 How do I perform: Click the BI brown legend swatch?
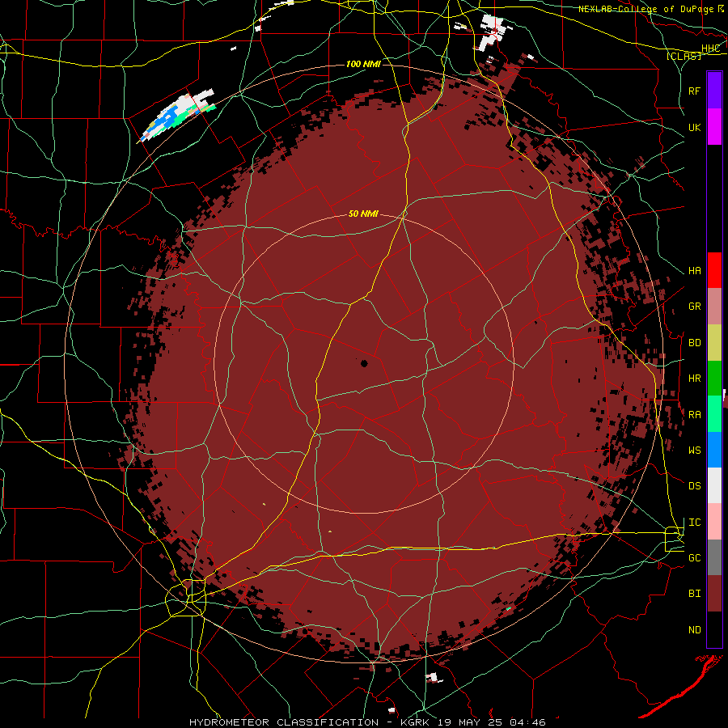point(714,594)
